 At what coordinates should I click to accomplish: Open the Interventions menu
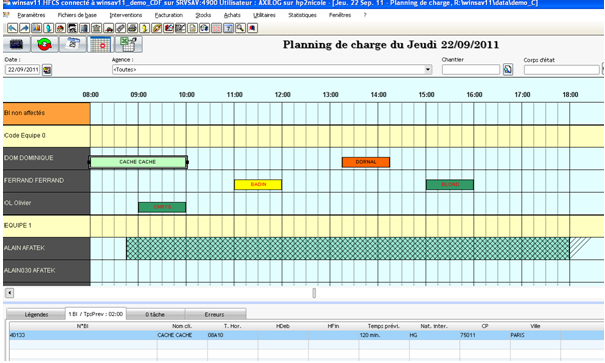pyautogui.click(x=126, y=15)
